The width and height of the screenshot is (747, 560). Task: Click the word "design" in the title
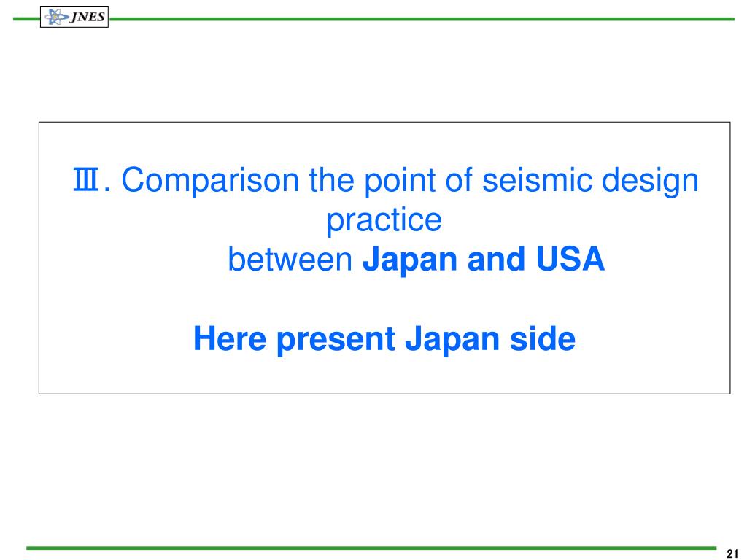click(x=650, y=182)
